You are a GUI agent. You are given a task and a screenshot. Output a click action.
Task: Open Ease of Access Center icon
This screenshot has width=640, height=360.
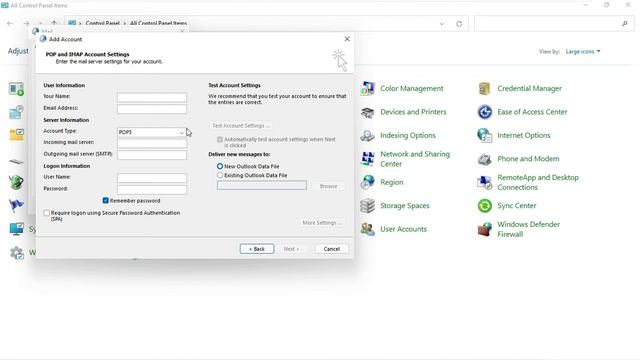pos(484,112)
